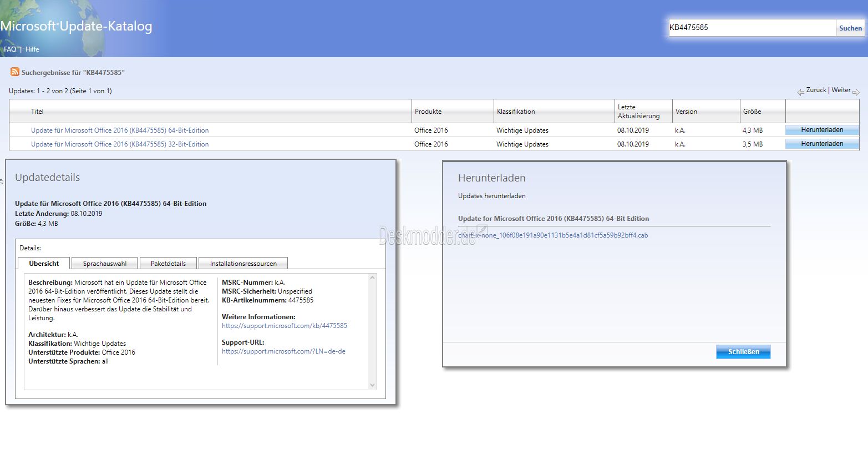Select the Übersicht tab in Updatedetails
The height and width of the screenshot is (469, 868).
(44, 264)
